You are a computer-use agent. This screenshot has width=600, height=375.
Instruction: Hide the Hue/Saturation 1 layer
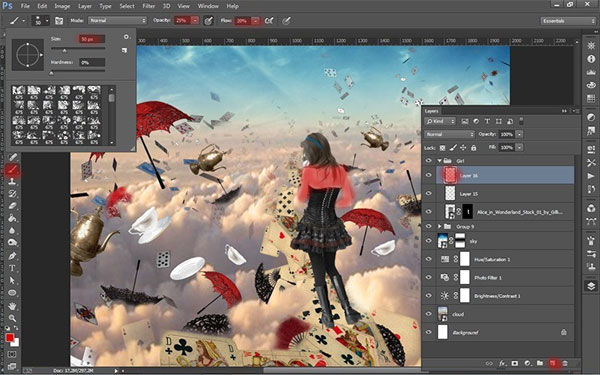(429, 259)
